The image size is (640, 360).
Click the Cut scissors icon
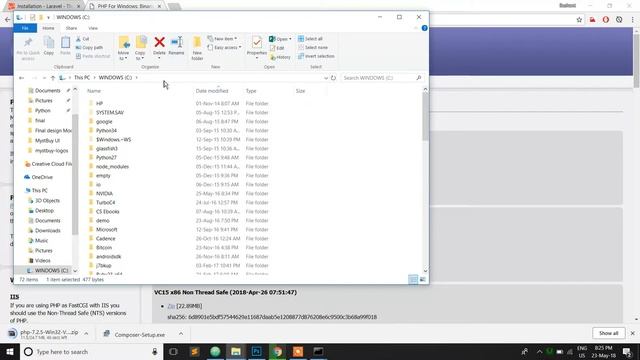(x=78, y=39)
